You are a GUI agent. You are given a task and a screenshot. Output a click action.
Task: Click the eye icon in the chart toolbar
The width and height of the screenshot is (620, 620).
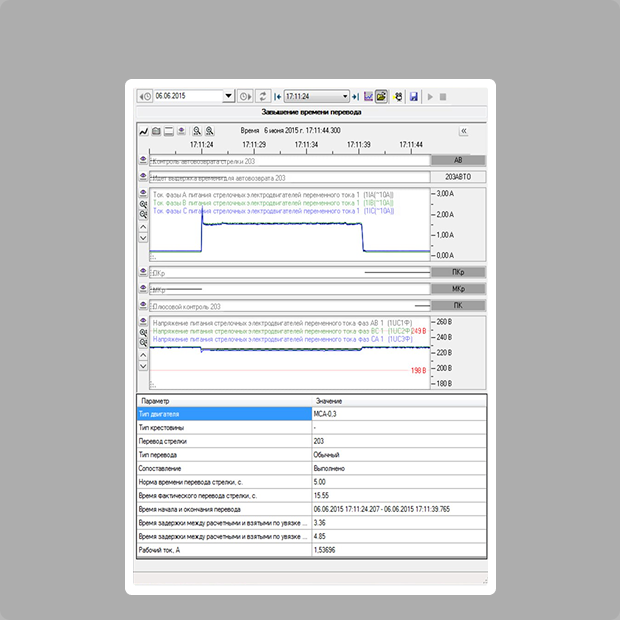pyautogui.click(x=181, y=130)
